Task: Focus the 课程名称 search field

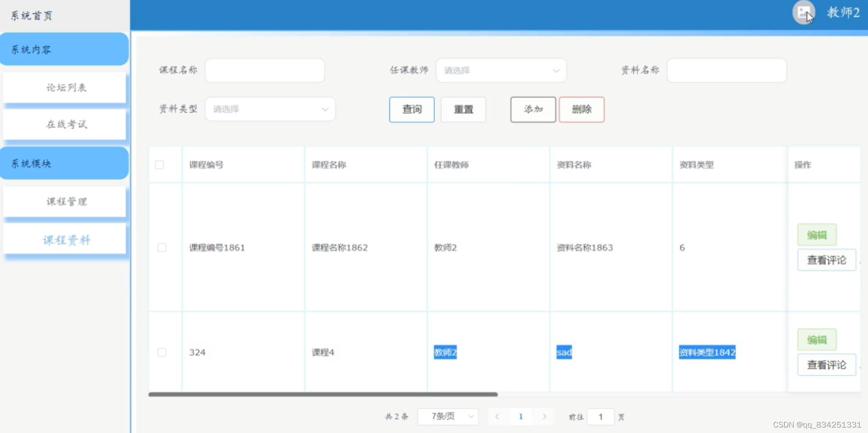Action: (265, 70)
